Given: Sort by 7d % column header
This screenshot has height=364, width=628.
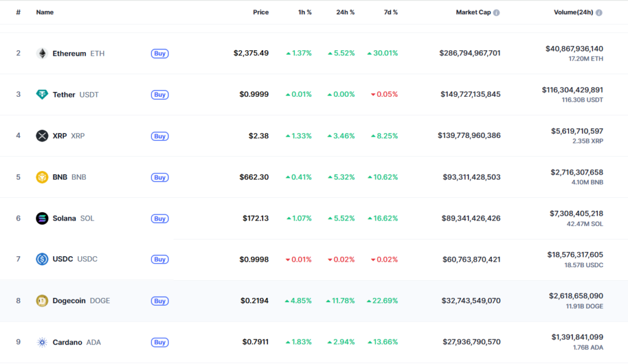Looking at the screenshot, I should tap(391, 12).
